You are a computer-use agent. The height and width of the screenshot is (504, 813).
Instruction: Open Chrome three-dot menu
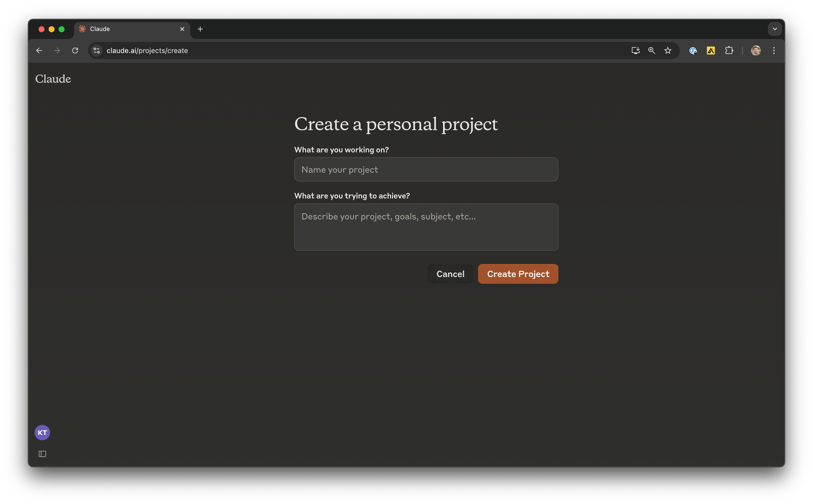[x=774, y=50]
